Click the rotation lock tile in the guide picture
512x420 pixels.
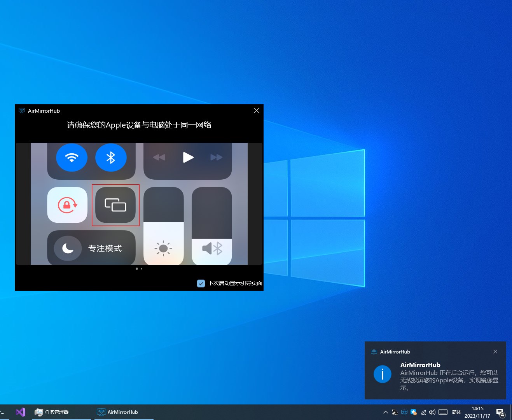[67, 205]
